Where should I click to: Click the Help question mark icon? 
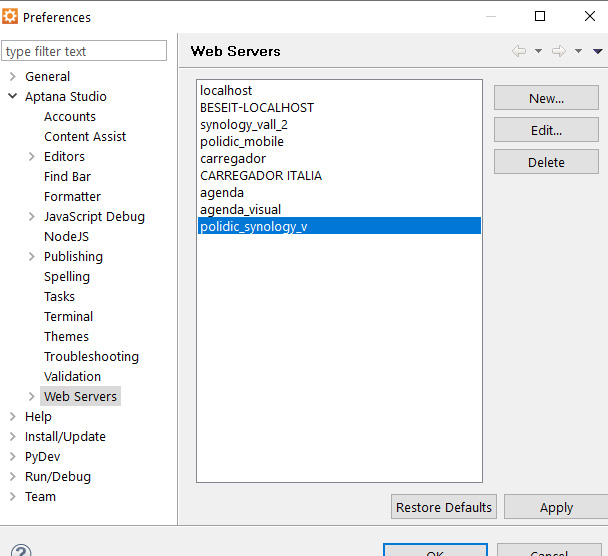click(21, 551)
